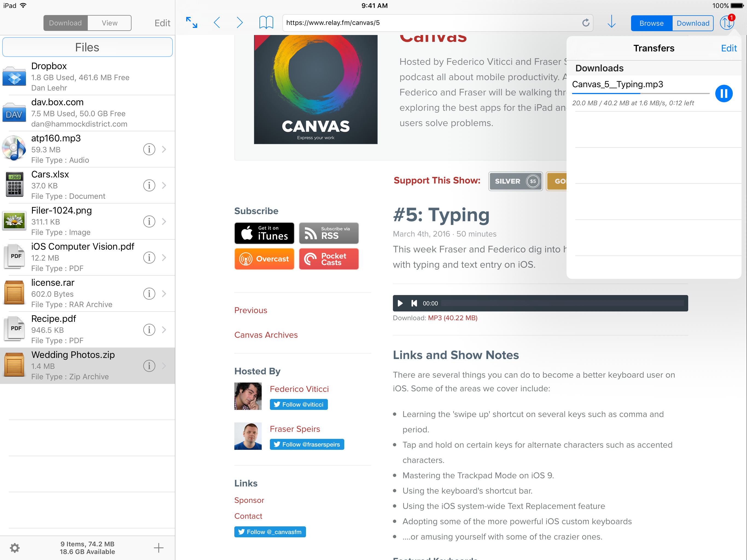Open the transfers icon with red badge
The width and height of the screenshot is (747, 560).
point(726,23)
